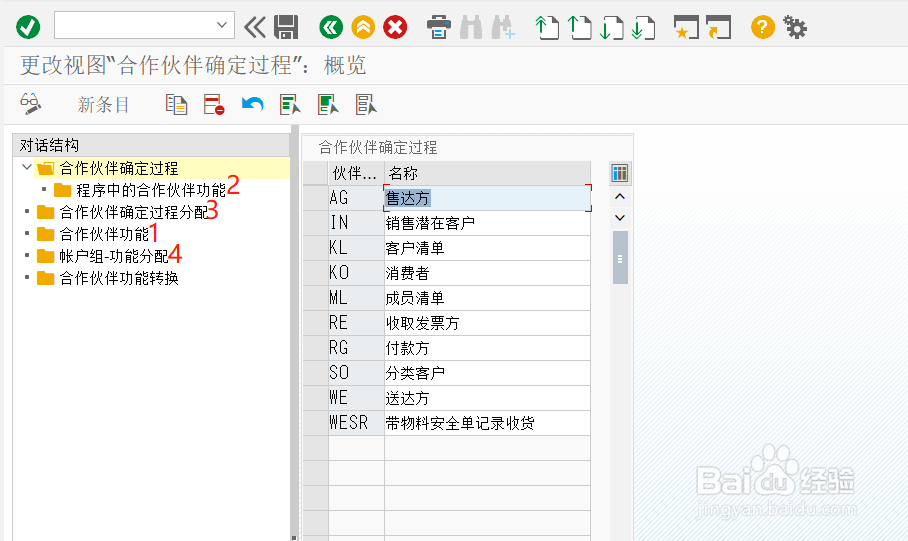The width and height of the screenshot is (908, 541).
Task: Go to previous page icon
Action: click(580, 27)
